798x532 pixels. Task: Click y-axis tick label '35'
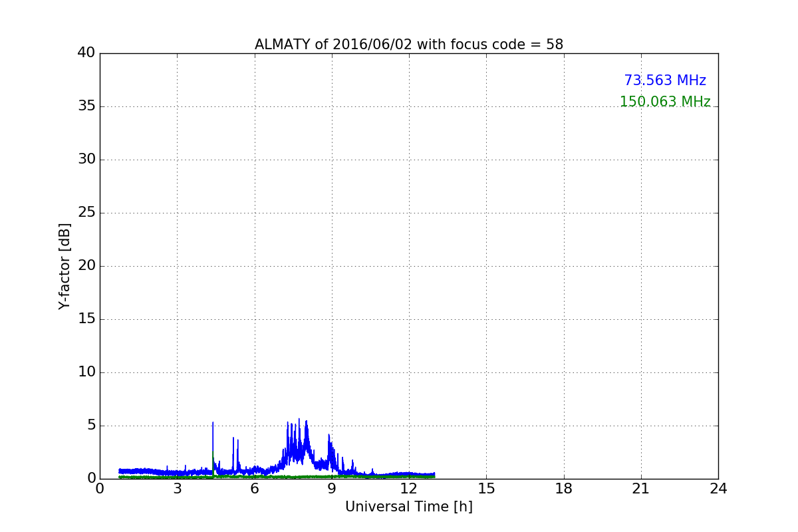(x=86, y=106)
